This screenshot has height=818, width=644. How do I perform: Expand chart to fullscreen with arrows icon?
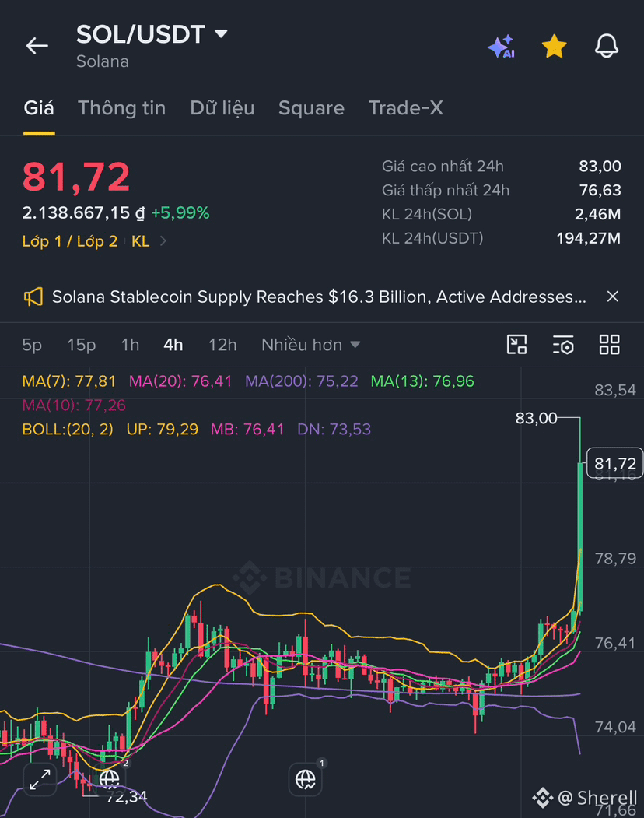click(40, 779)
